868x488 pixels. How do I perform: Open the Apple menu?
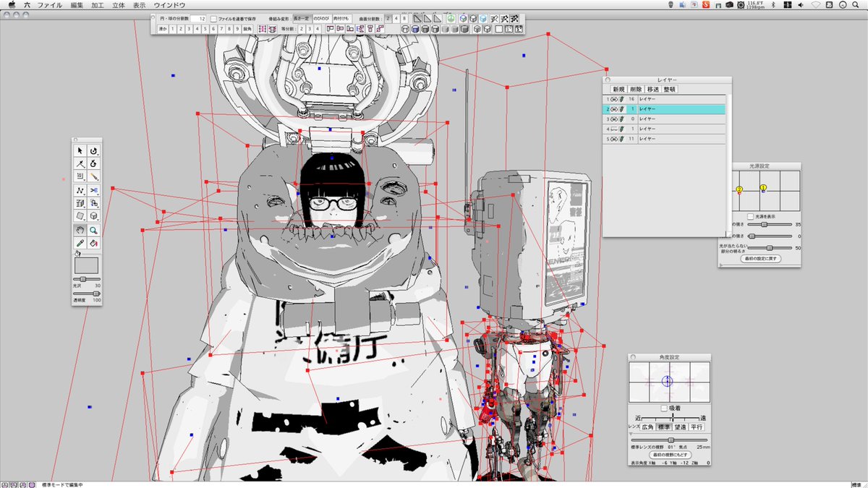(12, 4)
